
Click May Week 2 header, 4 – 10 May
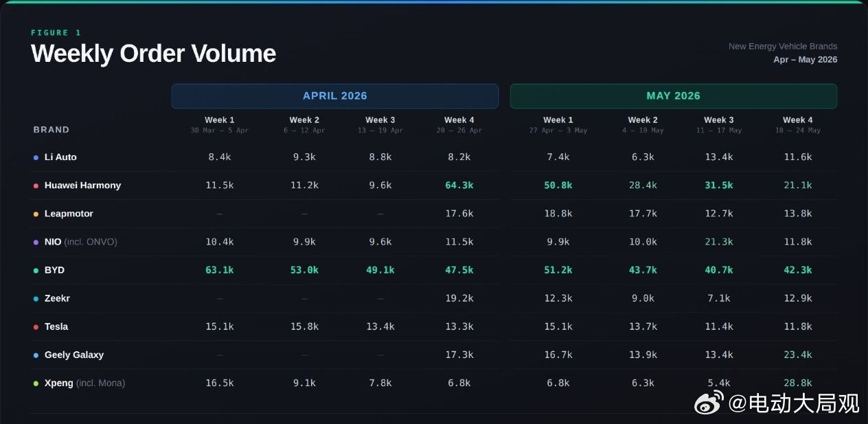click(643, 124)
